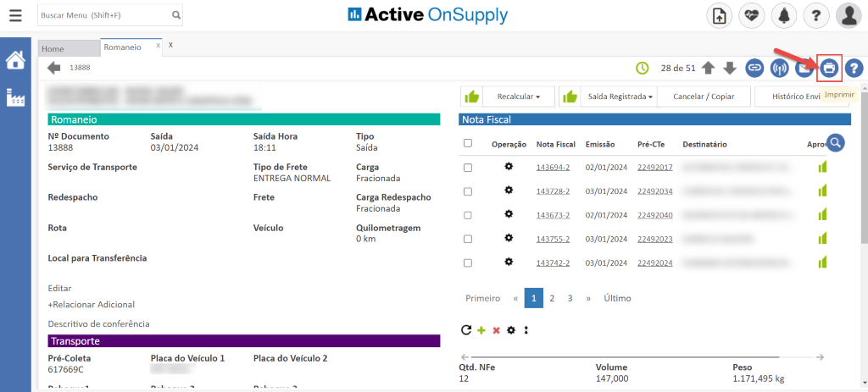Expand the Recalcular dropdown

519,97
